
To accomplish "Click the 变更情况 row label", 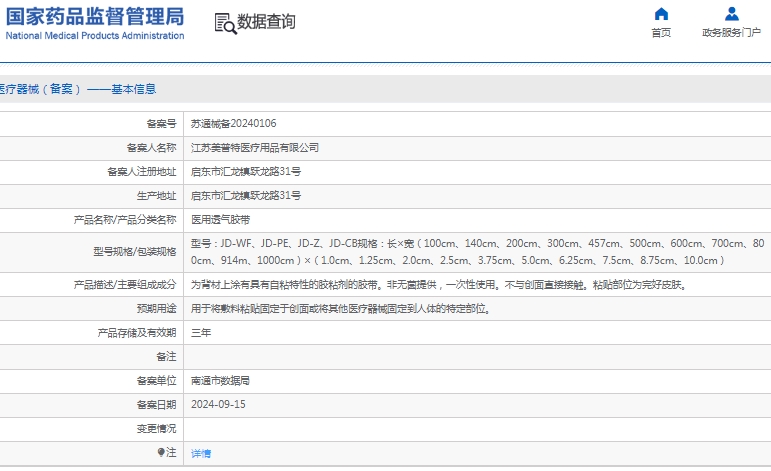I will (156, 429).
